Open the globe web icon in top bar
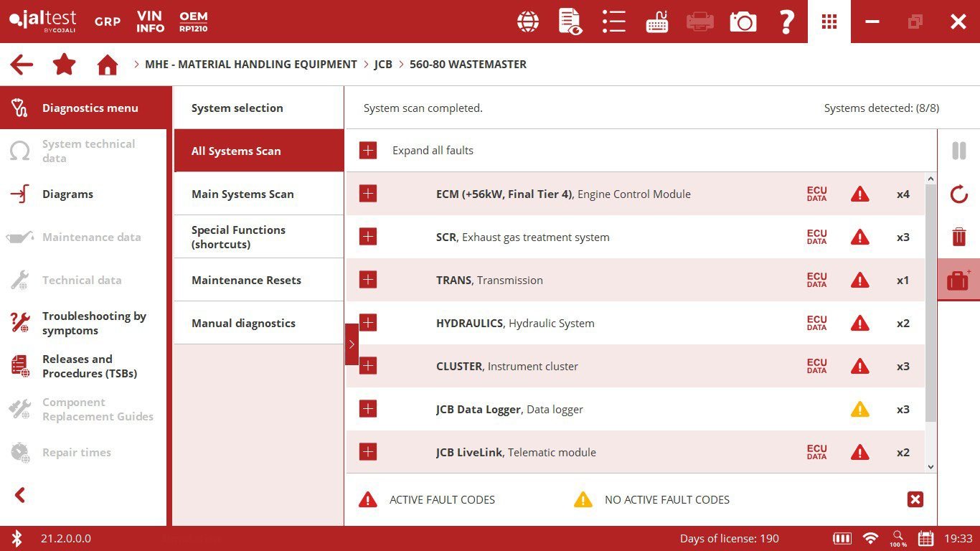Viewport: 980px width, 551px height. tap(528, 22)
